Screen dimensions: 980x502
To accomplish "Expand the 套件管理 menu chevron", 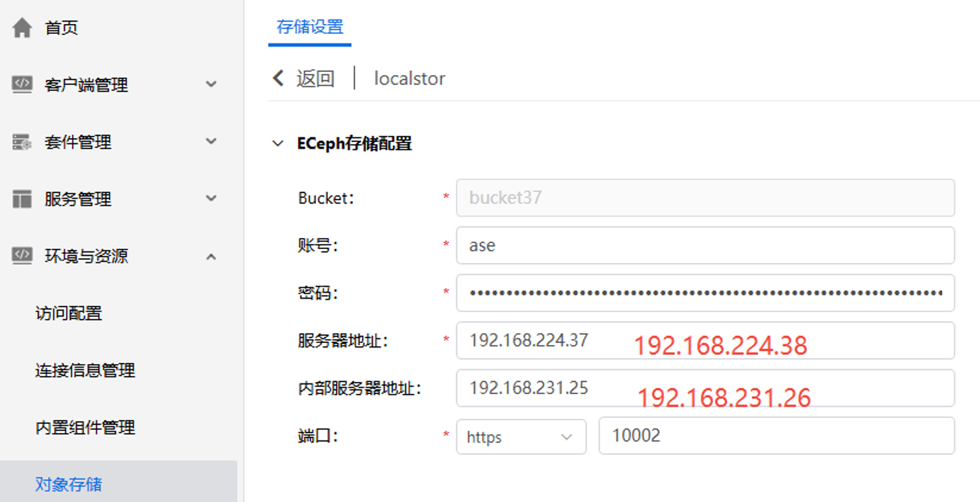I will (212, 142).
